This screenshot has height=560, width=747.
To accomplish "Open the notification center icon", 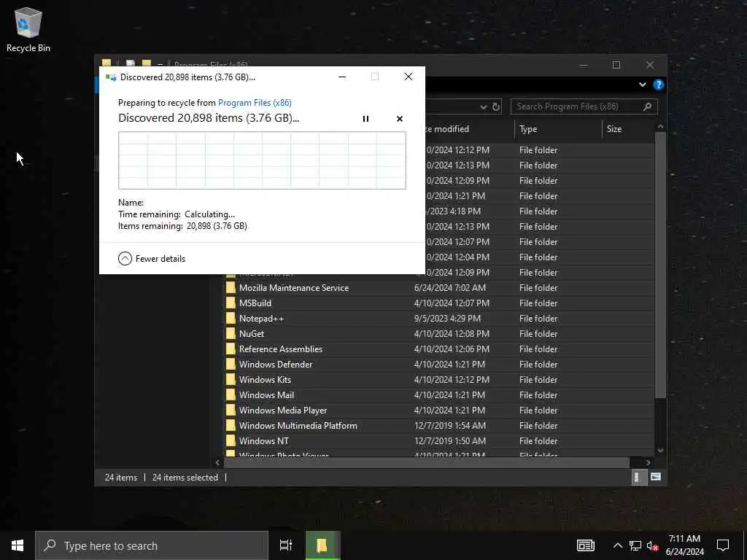I will tap(723, 545).
